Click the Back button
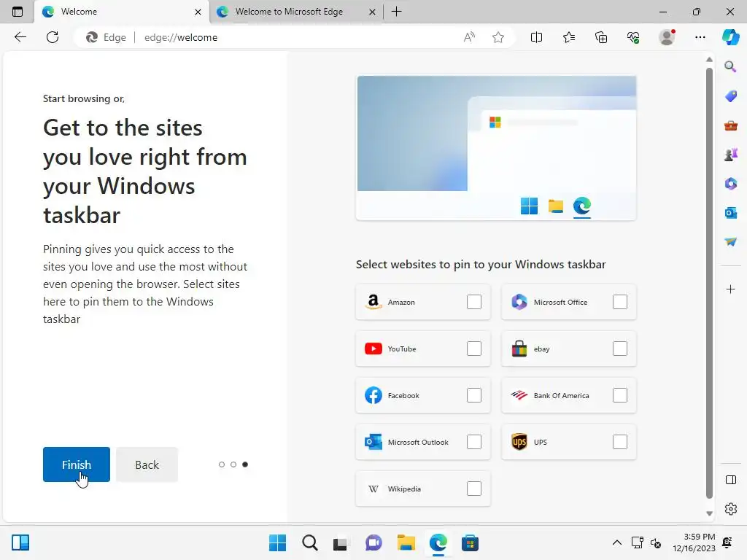747x560 pixels. [147, 464]
